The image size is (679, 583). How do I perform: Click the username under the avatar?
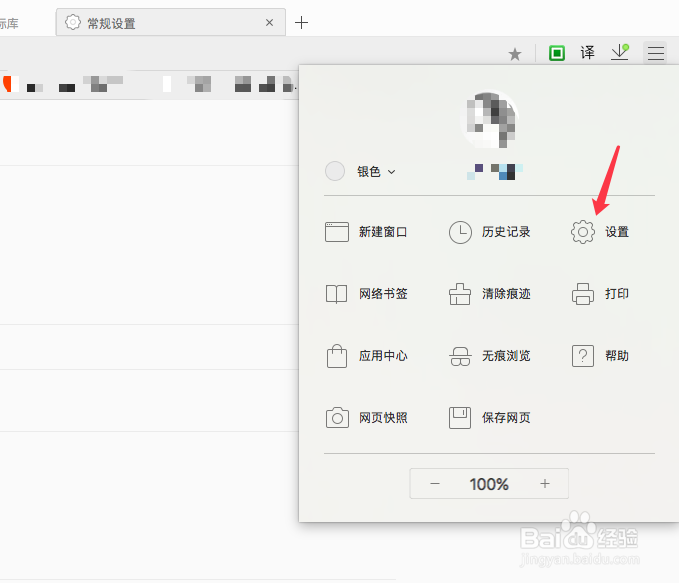tap(495, 172)
